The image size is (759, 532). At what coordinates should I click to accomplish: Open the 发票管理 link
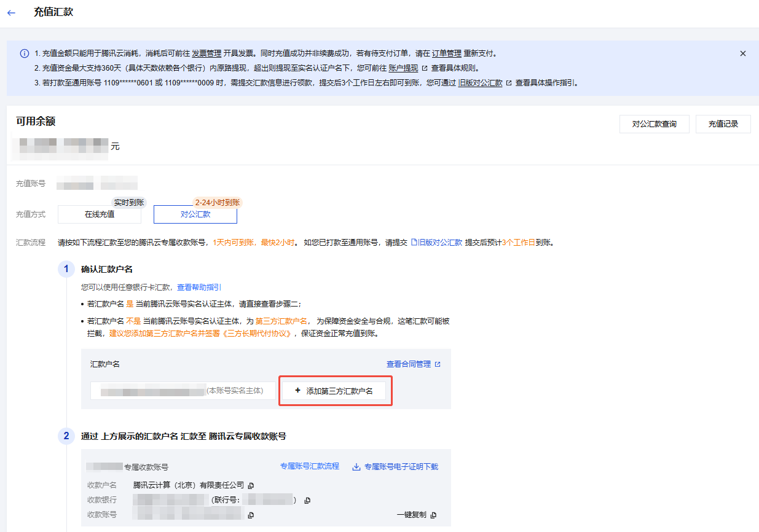(206, 53)
